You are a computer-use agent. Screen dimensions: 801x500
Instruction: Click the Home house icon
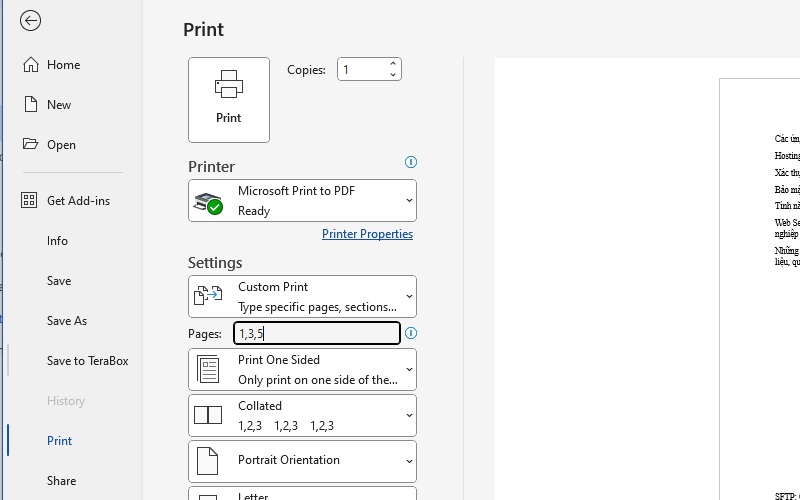(x=31, y=64)
